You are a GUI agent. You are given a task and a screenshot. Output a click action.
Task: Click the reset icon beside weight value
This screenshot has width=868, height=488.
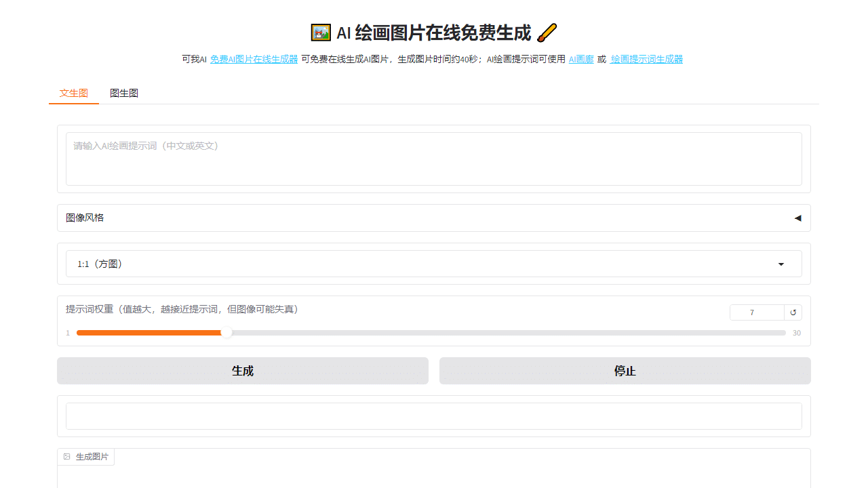793,312
